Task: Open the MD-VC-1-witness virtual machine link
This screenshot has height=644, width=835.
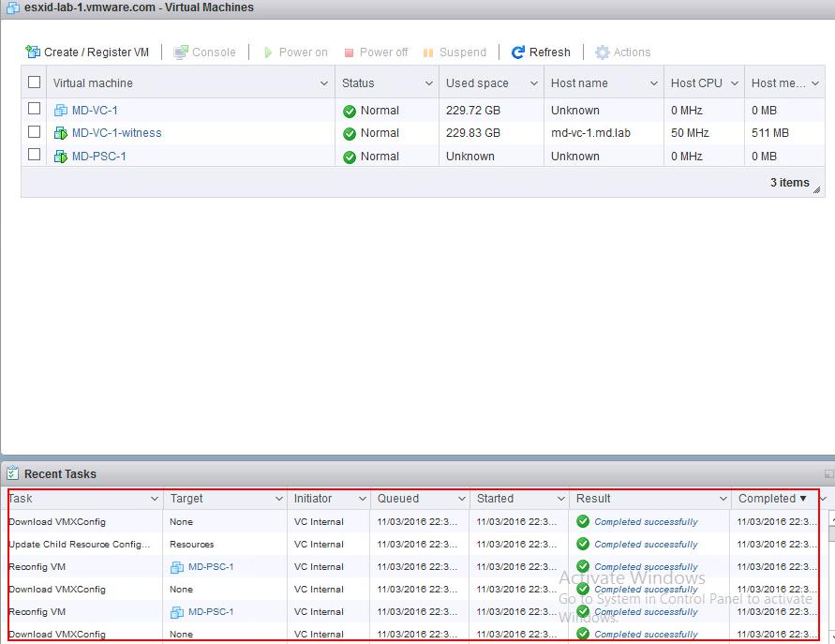Action: [x=116, y=132]
